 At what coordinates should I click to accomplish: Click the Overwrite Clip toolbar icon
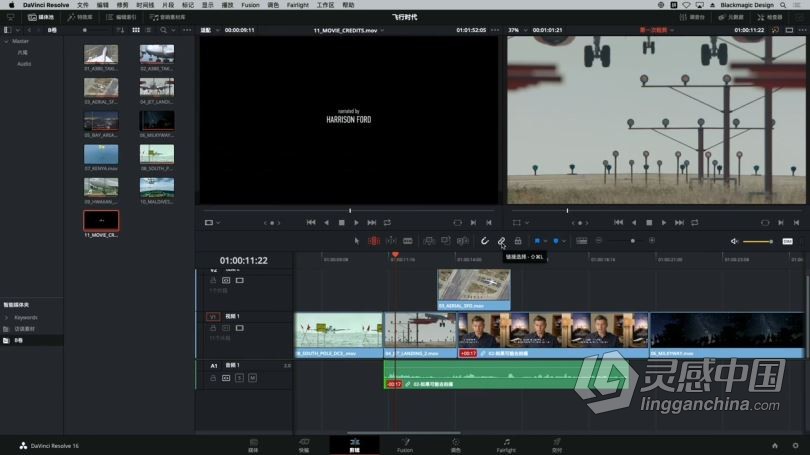point(446,241)
